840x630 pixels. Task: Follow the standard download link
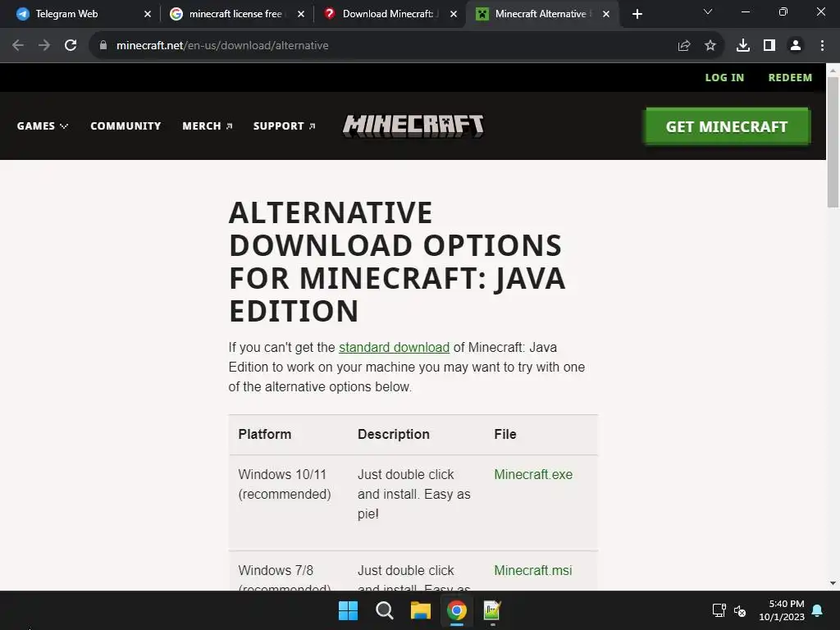(x=394, y=348)
